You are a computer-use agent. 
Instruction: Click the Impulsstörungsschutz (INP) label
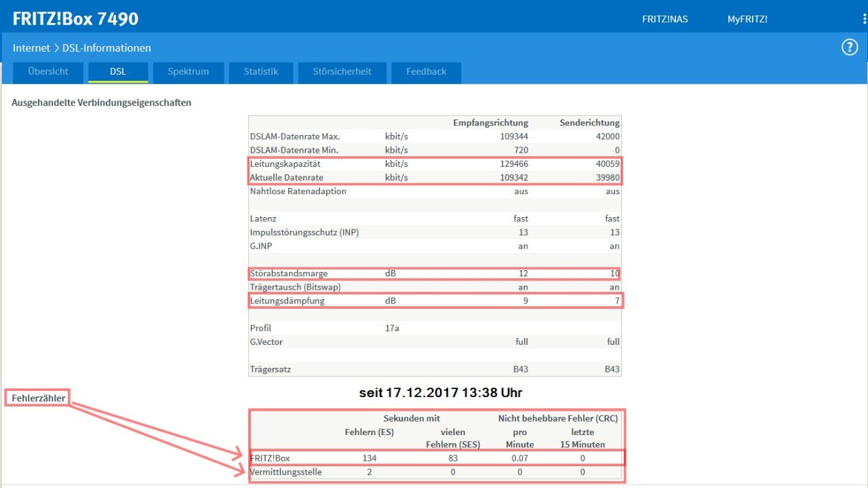[304, 232]
